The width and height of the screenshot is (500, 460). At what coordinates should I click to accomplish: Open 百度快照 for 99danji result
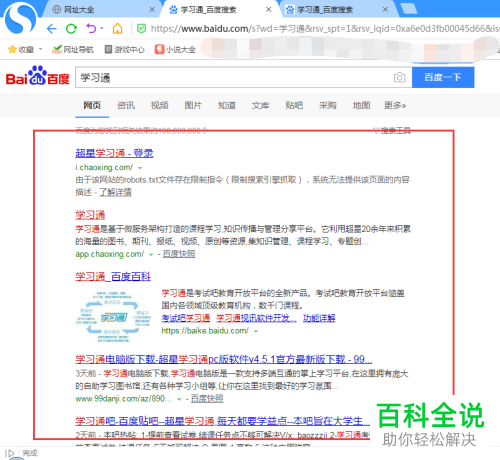coord(207,399)
